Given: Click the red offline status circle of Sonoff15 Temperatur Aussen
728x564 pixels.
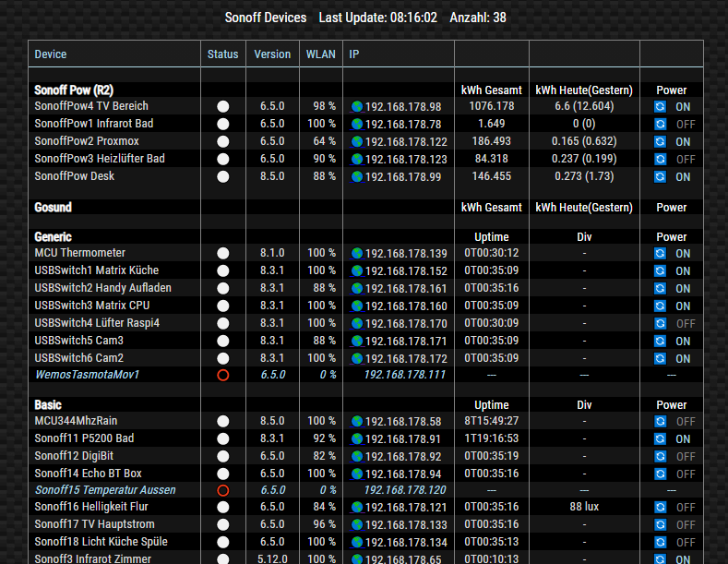Looking at the screenshot, I should point(223,490).
